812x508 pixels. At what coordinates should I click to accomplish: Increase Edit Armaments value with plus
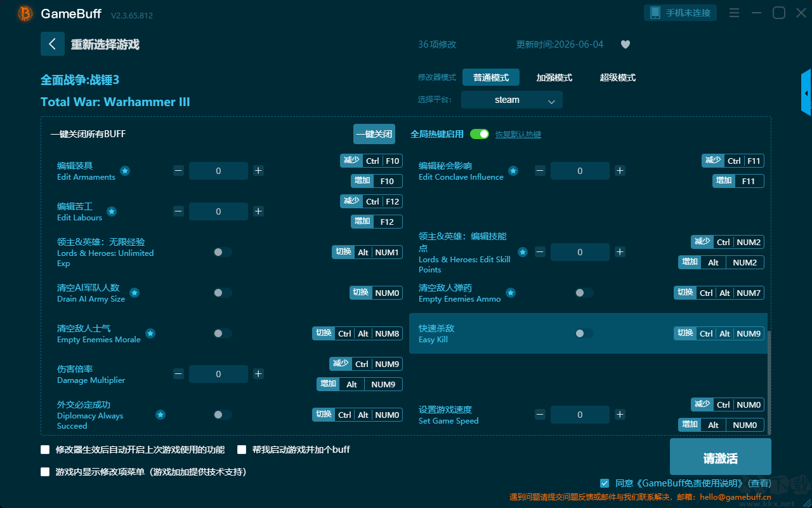click(258, 171)
